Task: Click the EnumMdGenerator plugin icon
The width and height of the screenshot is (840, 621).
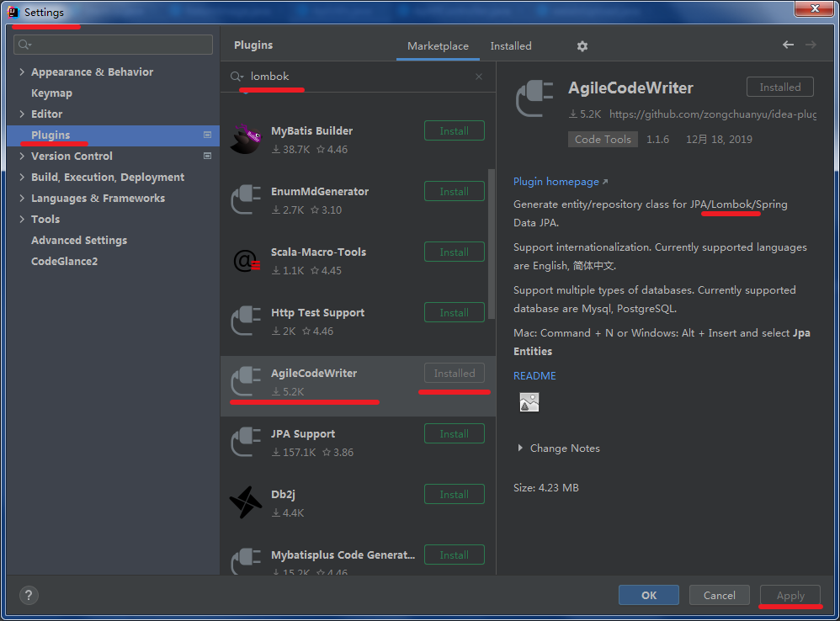Action: pyautogui.click(x=246, y=199)
